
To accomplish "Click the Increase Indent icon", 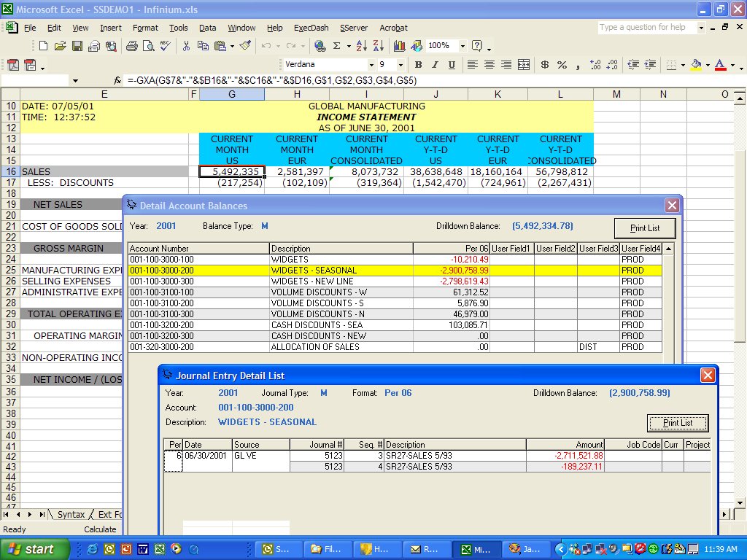I will 650,65.
